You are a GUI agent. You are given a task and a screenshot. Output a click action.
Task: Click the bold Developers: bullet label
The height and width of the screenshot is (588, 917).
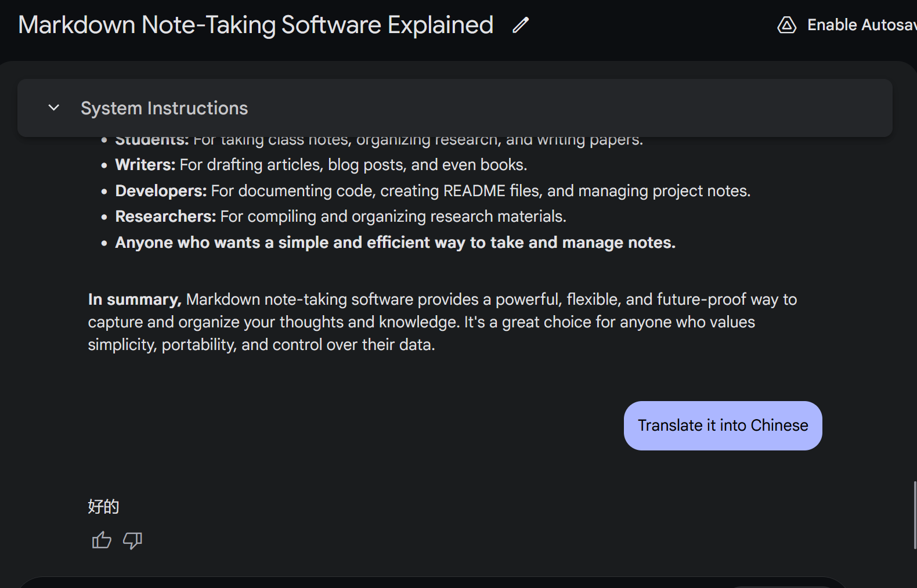(161, 191)
